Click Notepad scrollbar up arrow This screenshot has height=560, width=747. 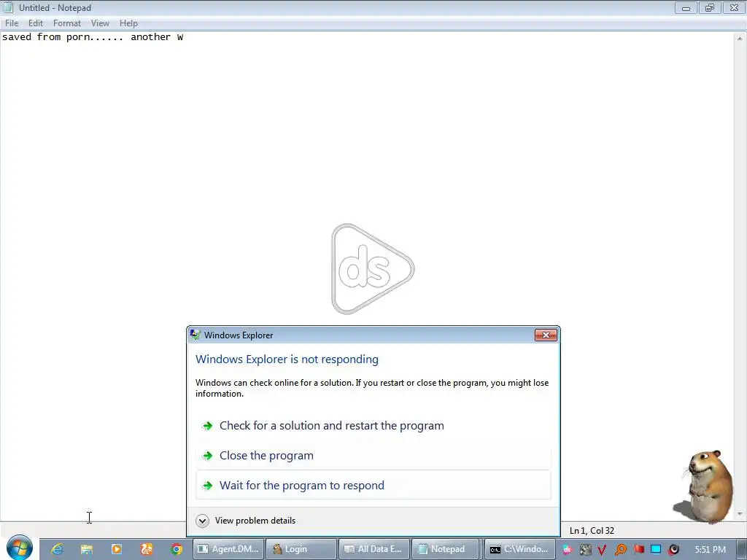tap(740, 38)
